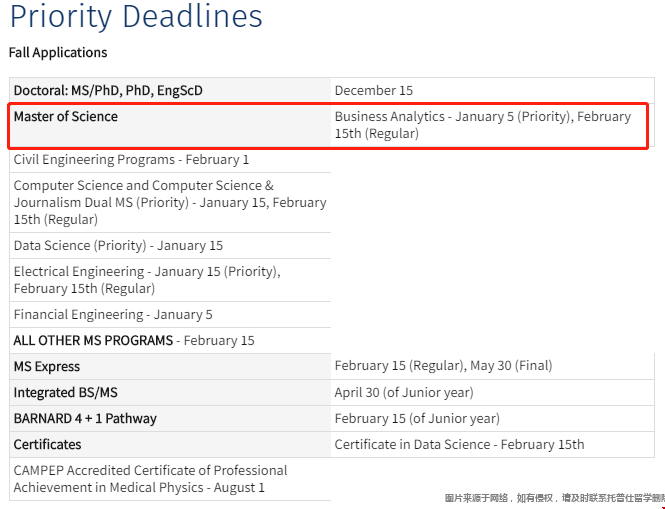Select the Fall Applications subheading

click(58, 52)
